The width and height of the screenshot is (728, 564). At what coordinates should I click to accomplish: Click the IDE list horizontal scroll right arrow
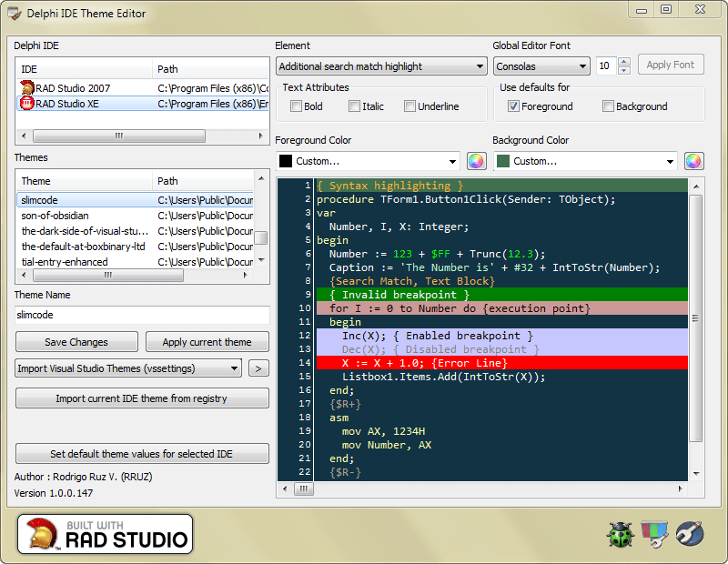click(261, 136)
